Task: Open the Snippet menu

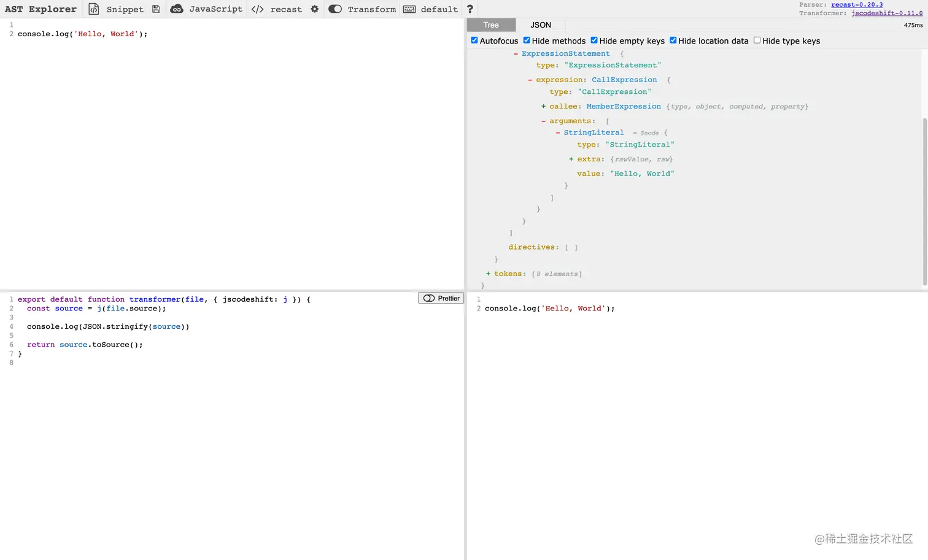Action: [x=125, y=9]
